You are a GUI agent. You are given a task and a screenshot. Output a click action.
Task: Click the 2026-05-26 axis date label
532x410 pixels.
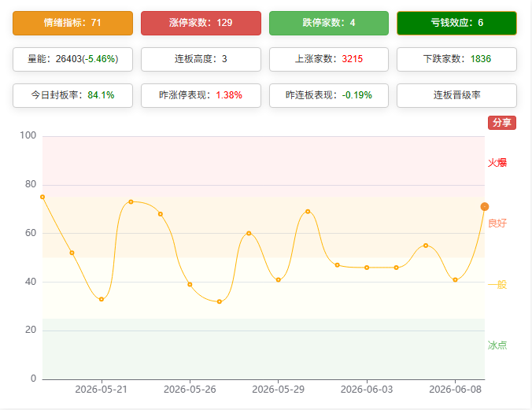(x=190, y=390)
